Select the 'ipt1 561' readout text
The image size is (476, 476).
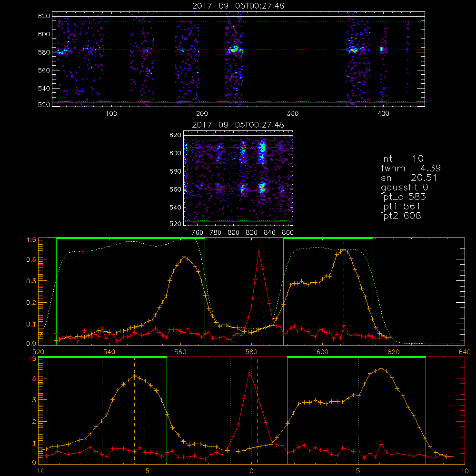pyautogui.click(x=401, y=207)
